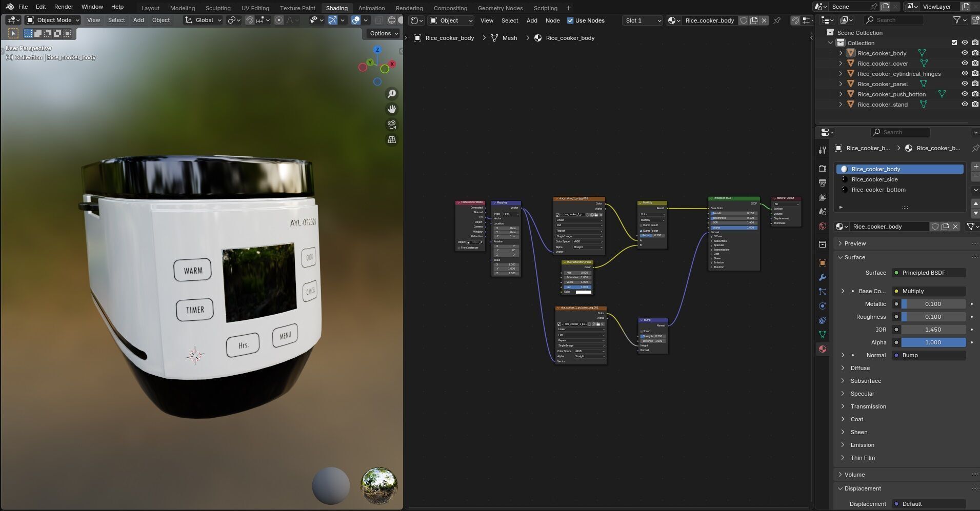Click the Multiply base color button

coord(929,291)
